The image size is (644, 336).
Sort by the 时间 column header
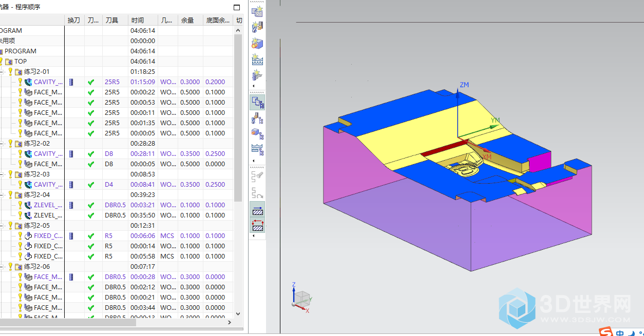tap(143, 20)
